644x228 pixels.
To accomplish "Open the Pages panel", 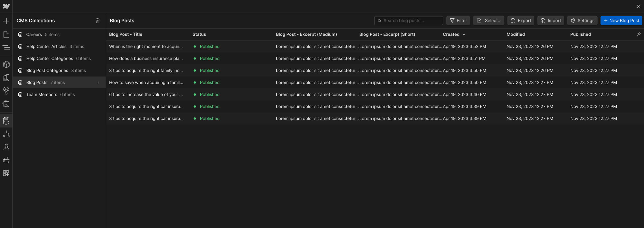I will pyautogui.click(x=6, y=34).
